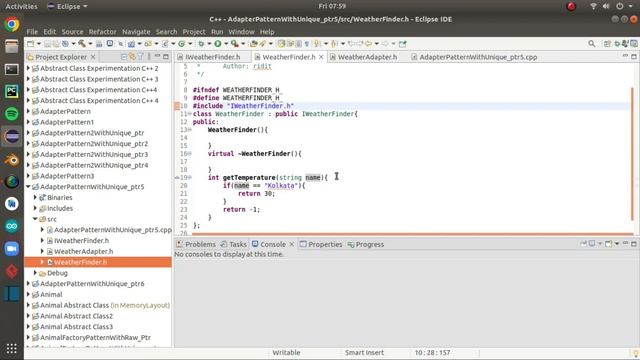Click Show Applications grid icon
The image size is (640, 360).
click(11, 348)
